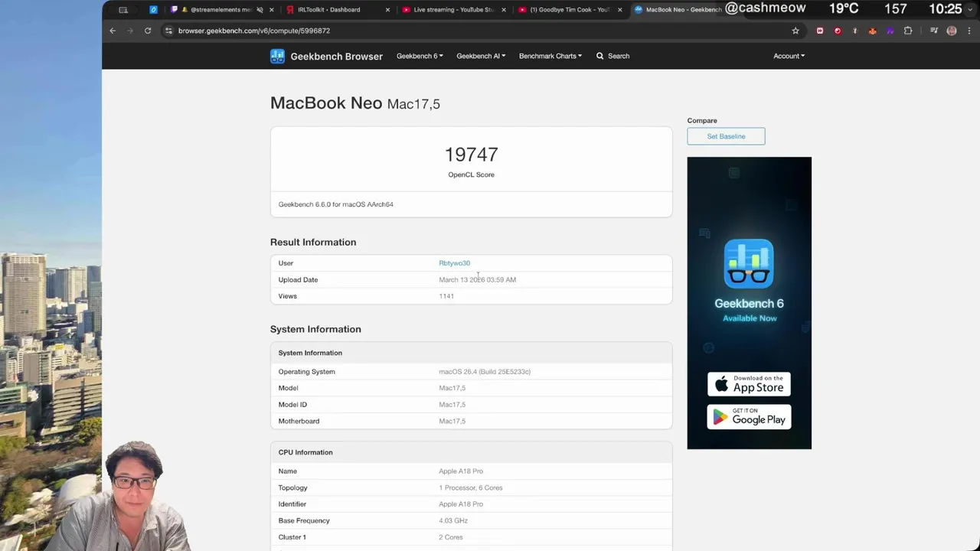Viewport: 980px width, 551px height.
Task: Click the upload date March 13 value
Action: pos(477,280)
